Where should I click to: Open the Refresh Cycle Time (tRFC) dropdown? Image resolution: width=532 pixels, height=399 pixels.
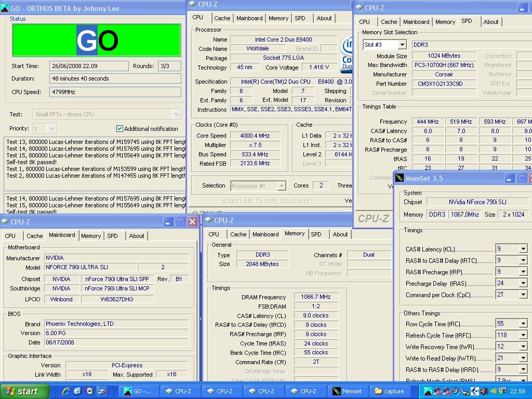(523, 335)
